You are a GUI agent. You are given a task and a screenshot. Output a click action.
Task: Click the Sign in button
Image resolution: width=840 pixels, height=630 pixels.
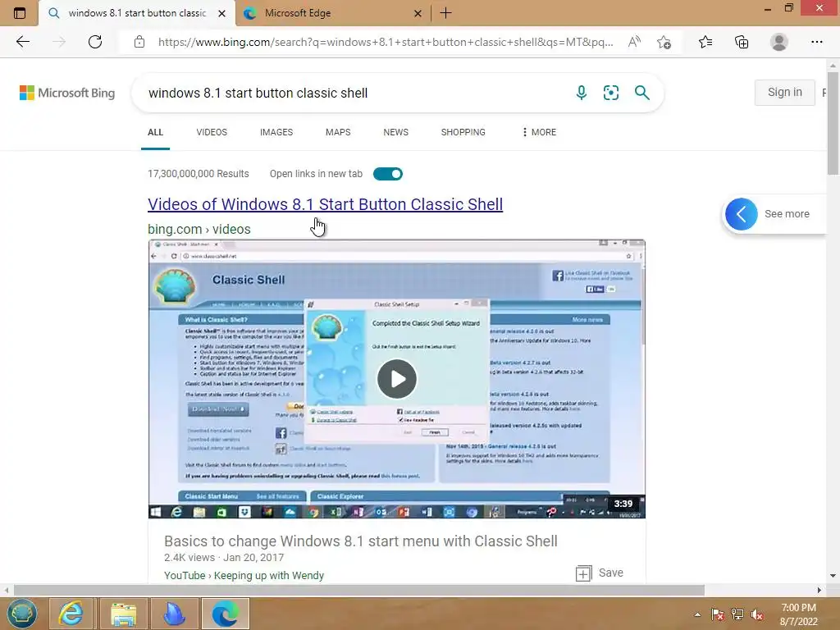[785, 92]
